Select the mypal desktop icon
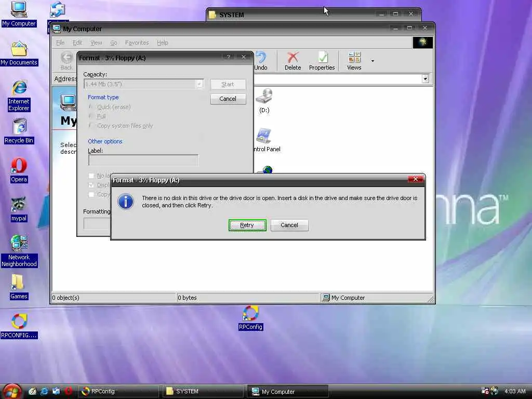 coord(19,210)
